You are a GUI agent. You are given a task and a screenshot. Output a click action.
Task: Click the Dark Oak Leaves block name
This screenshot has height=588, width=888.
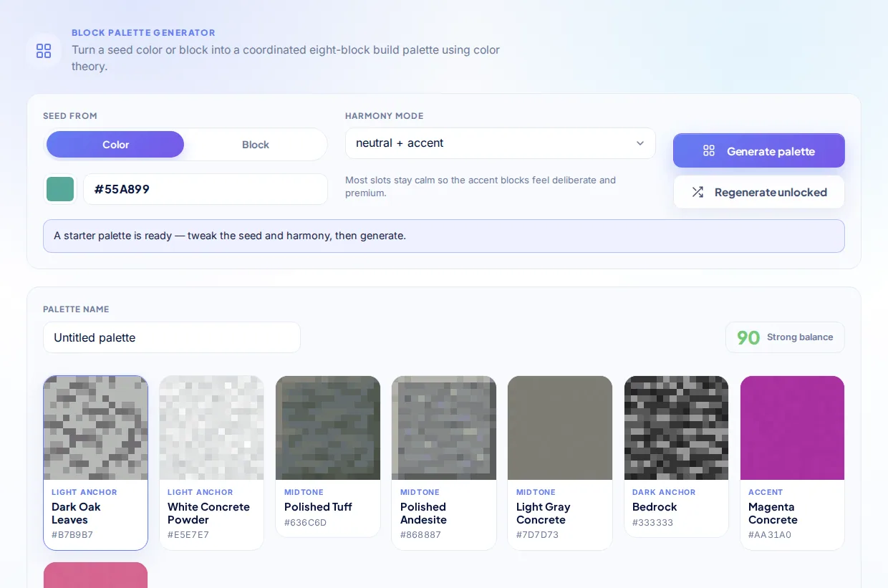pos(76,514)
